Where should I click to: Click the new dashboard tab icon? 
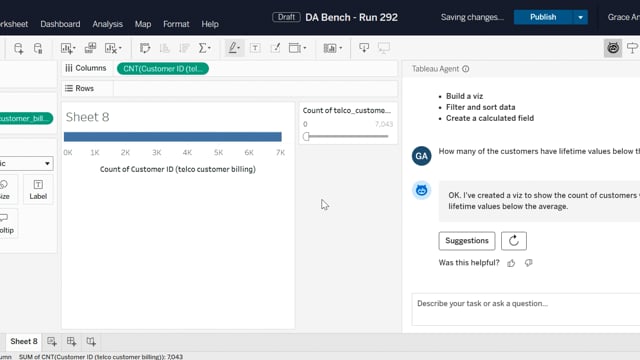click(71, 342)
